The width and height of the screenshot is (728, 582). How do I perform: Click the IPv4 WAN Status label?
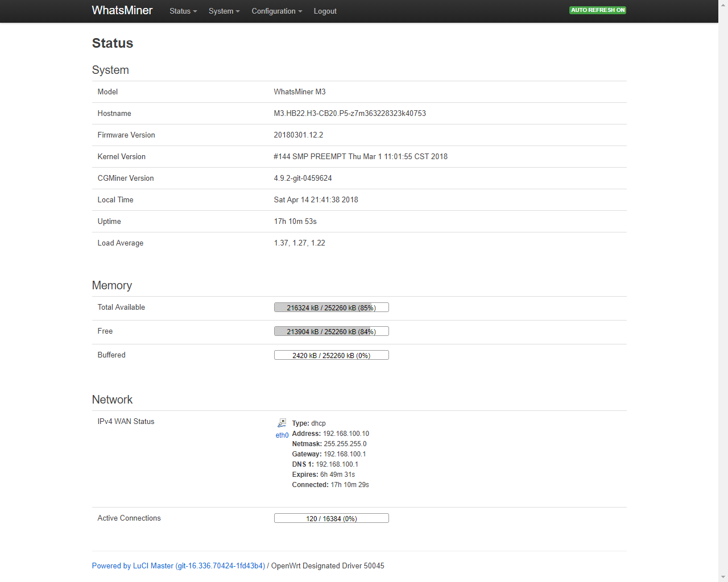coord(126,421)
